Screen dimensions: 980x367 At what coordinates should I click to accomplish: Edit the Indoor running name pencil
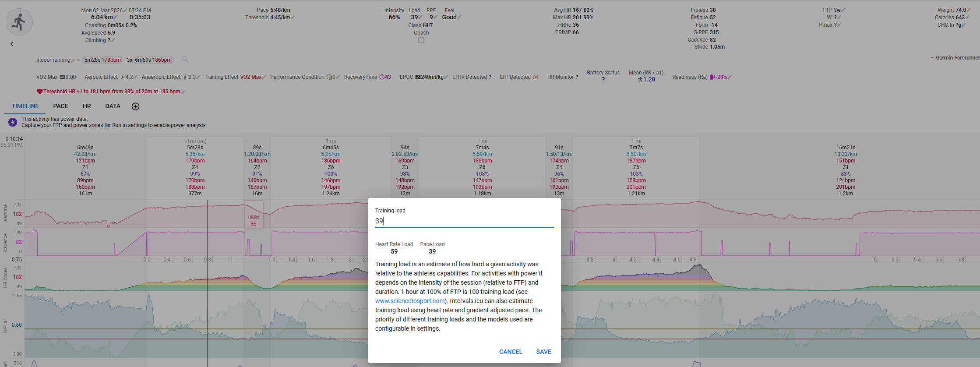coord(73,60)
